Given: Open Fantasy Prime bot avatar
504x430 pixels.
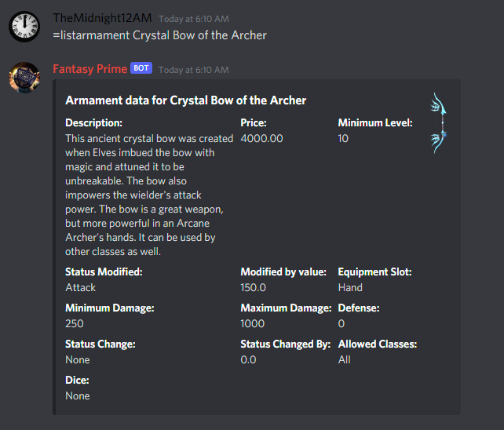Looking at the screenshot, I should pyautogui.click(x=24, y=77).
